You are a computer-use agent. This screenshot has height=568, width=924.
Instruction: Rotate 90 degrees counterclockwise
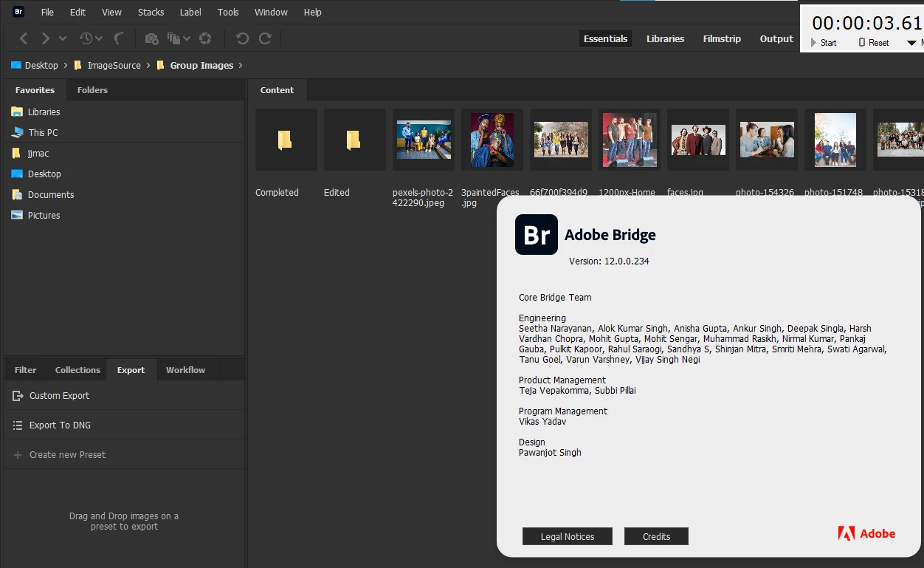tap(242, 38)
